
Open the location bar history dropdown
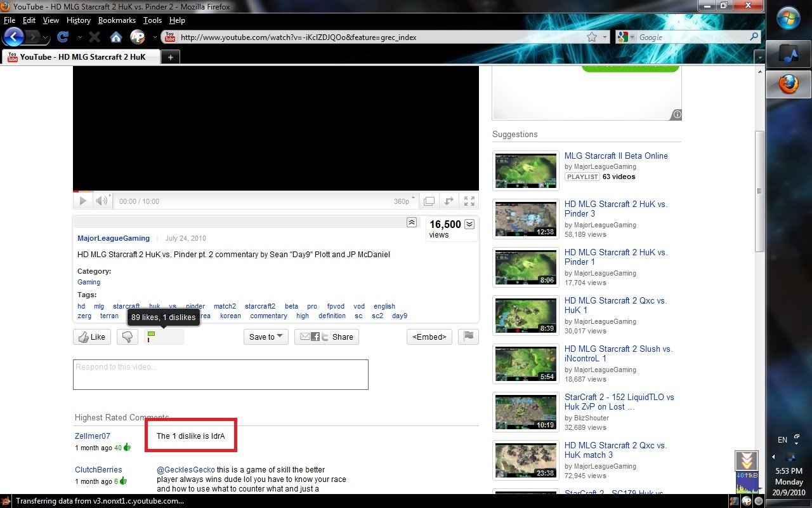(605, 37)
